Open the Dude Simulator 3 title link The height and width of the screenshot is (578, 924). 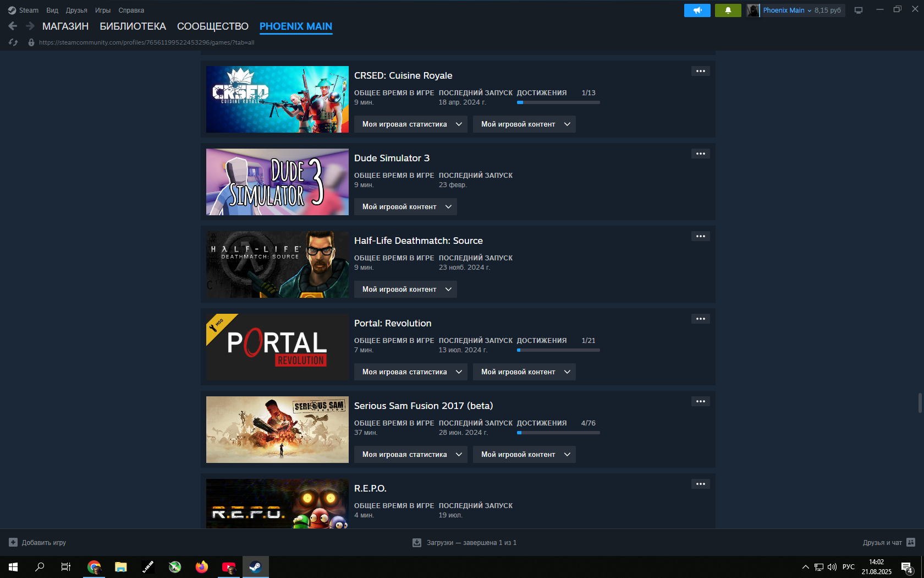coord(392,158)
